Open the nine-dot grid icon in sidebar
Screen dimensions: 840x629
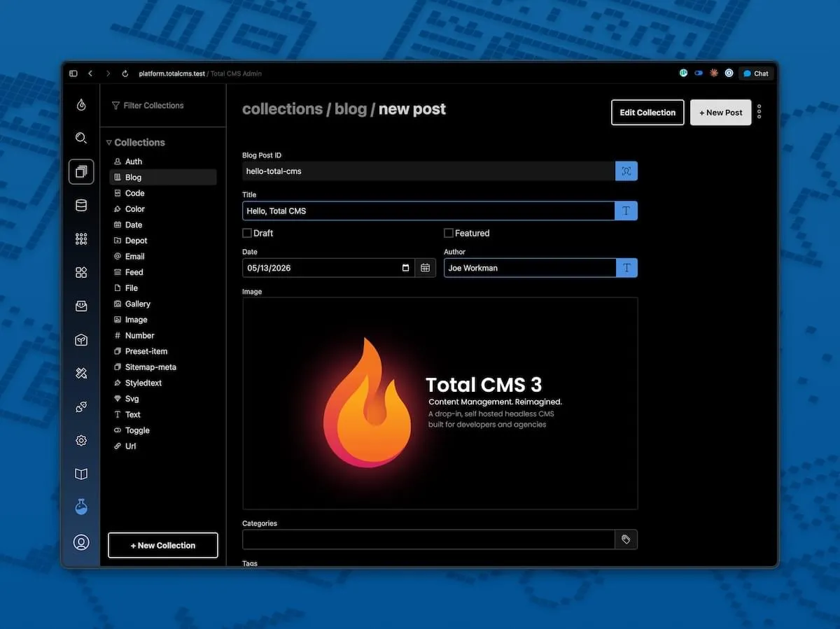(x=81, y=239)
